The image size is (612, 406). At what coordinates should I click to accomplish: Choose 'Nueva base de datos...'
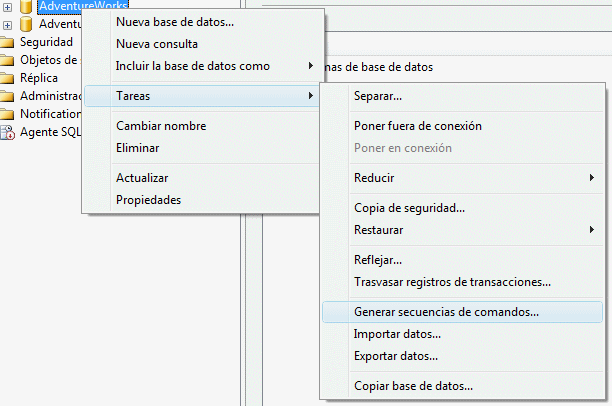coord(203,22)
